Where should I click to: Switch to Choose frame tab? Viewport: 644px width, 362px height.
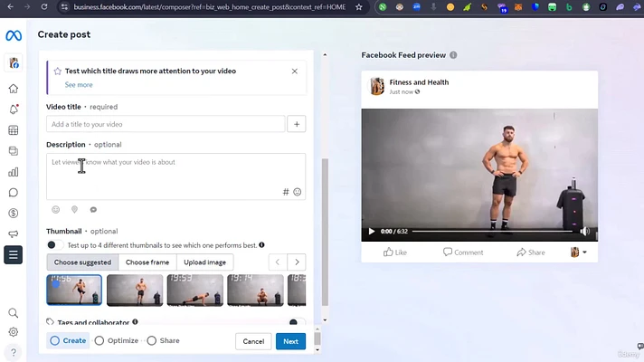click(147, 262)
